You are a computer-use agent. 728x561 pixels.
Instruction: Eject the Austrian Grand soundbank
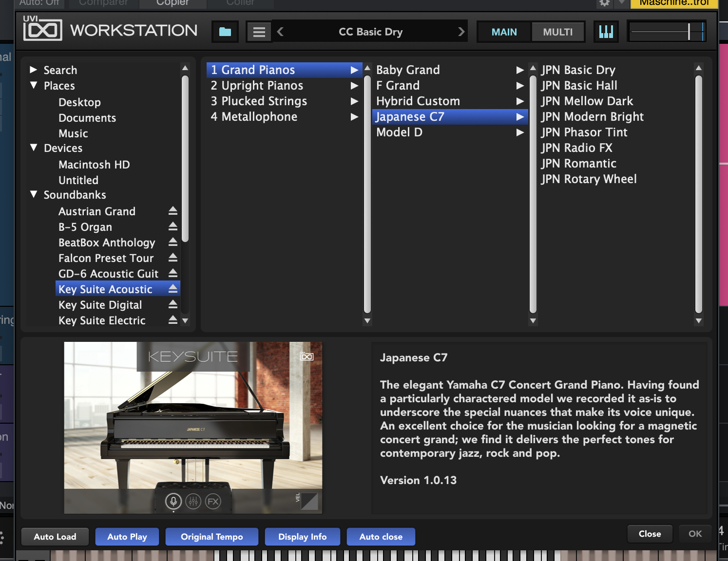point(173,211)
